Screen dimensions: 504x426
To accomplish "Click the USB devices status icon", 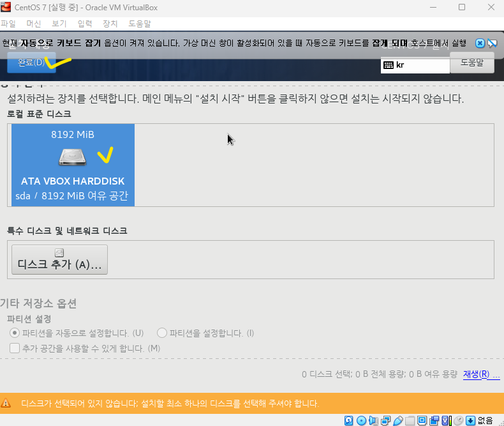I will coord(397,420).
